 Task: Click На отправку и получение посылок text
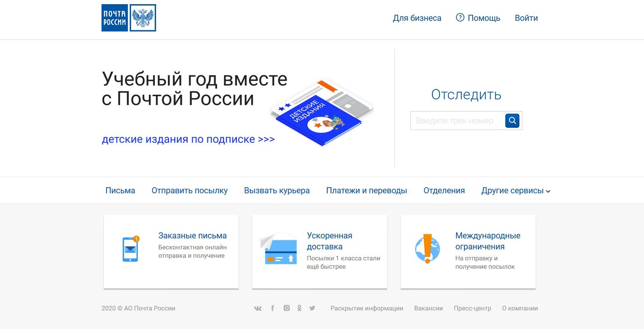click(x=485, y=262)
